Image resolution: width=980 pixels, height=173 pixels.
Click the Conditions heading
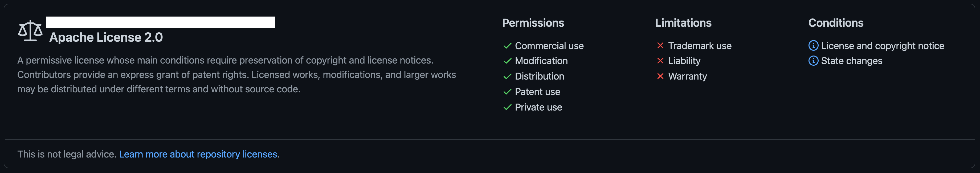pos(835,23)
